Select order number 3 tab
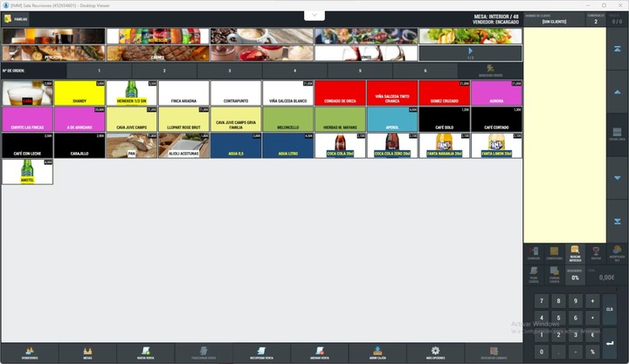 click(230, 70)
